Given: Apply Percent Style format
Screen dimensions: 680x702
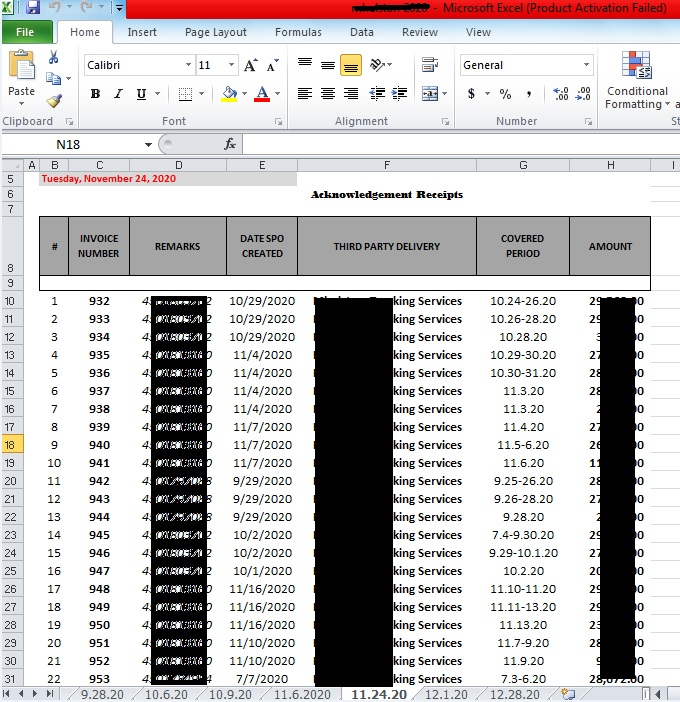Looking at the screenshot, I should pos(505,94).
